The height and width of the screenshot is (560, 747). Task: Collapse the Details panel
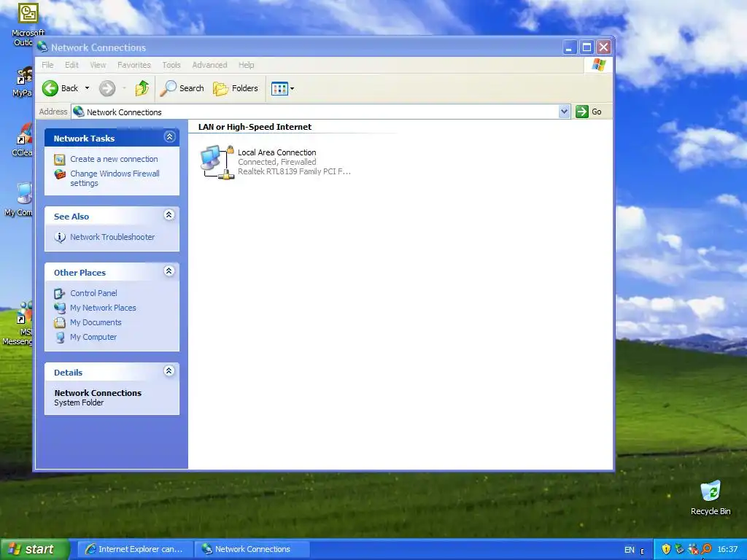click(169, 371)
